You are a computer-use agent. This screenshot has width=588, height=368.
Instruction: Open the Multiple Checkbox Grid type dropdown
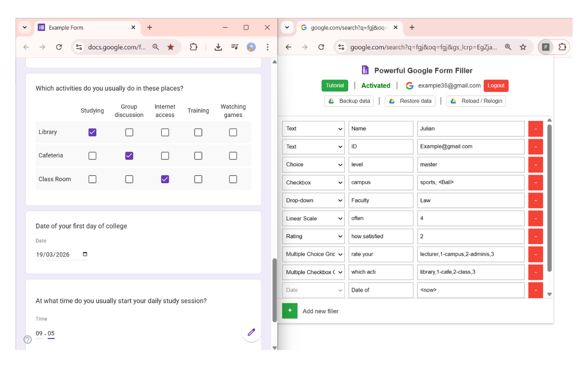pyautogui.click(x=314, y=272)
